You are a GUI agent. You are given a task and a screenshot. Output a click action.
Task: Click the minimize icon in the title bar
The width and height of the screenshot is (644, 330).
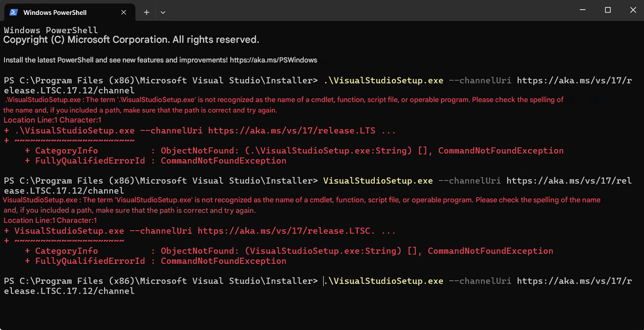point(581,9)
